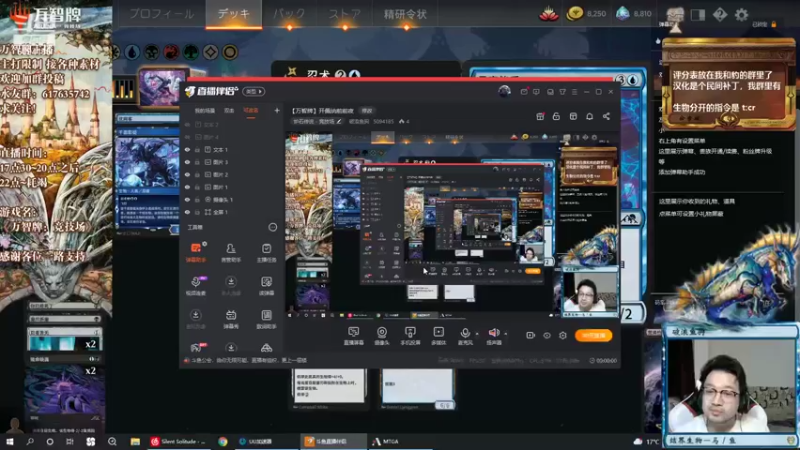
Task: Hide the 图片 3 layer
Action: (187, 162)
